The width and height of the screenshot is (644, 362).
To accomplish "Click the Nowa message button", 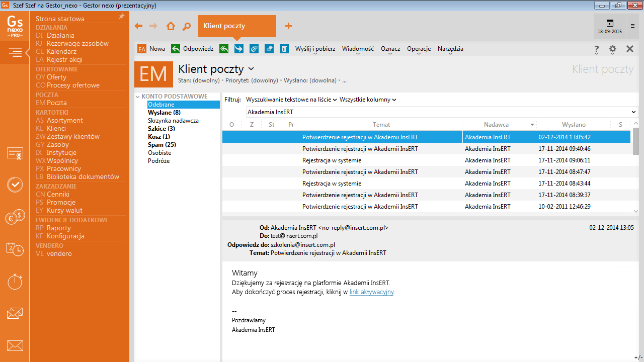I will pyautogui.click(x=151, y=49).
